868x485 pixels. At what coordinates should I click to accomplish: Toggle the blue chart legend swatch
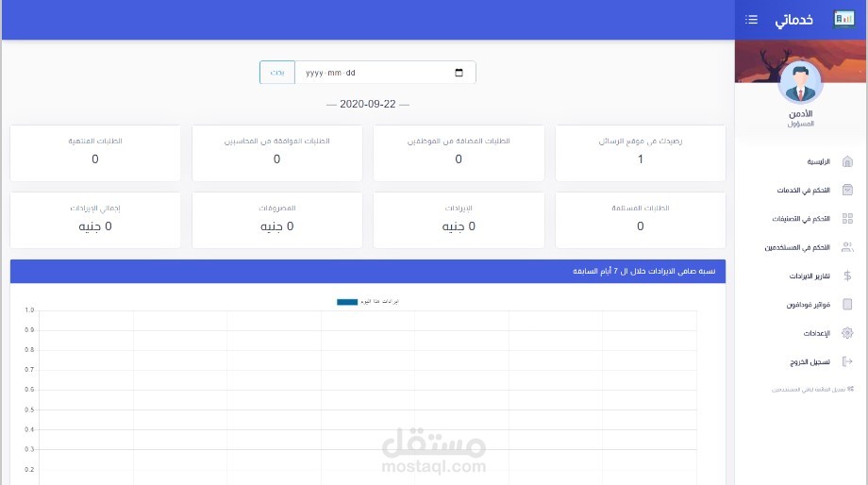tap(347, 302)
